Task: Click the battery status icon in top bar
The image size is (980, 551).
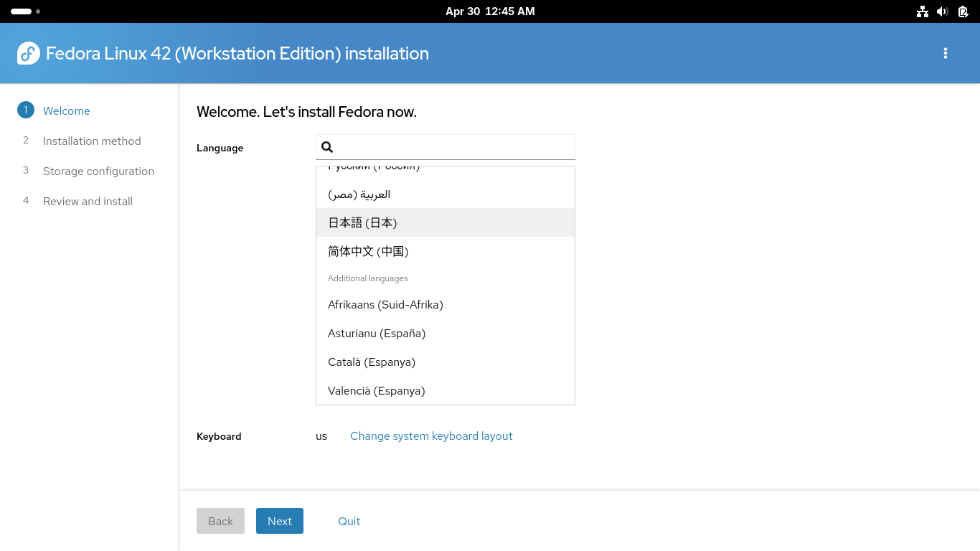Action: [963, 11]
